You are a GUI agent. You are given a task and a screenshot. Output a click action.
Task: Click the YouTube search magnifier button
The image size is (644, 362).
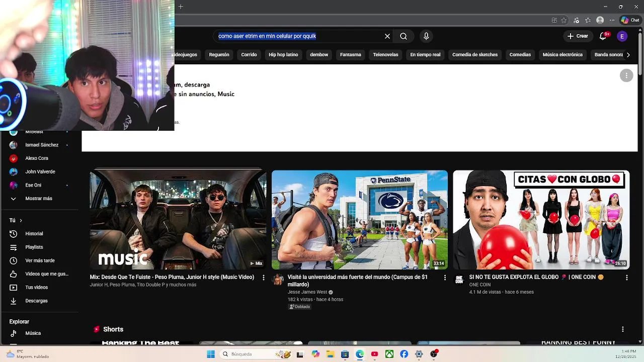point(404,36)
